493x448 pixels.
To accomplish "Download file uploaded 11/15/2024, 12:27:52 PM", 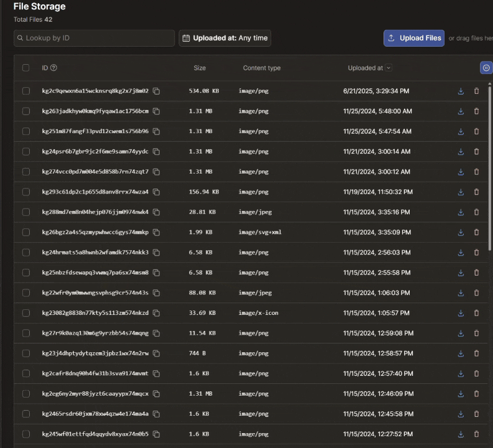I will coord(461,434).
